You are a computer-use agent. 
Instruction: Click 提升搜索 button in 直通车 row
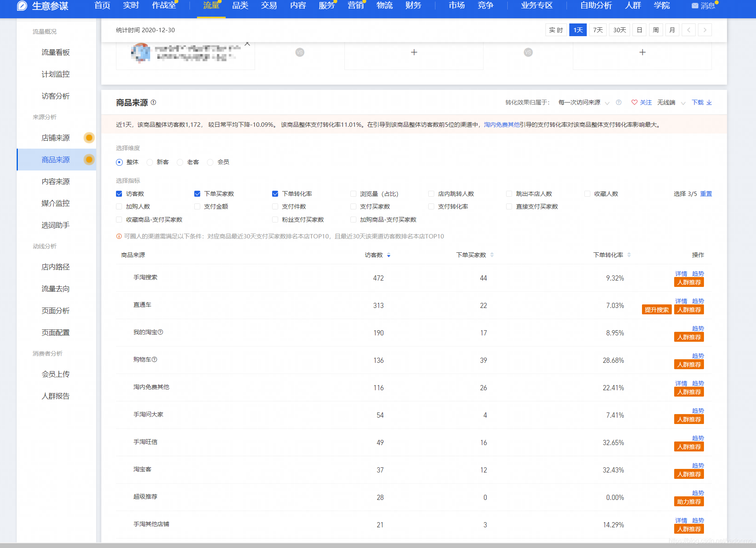click(657, 310)
